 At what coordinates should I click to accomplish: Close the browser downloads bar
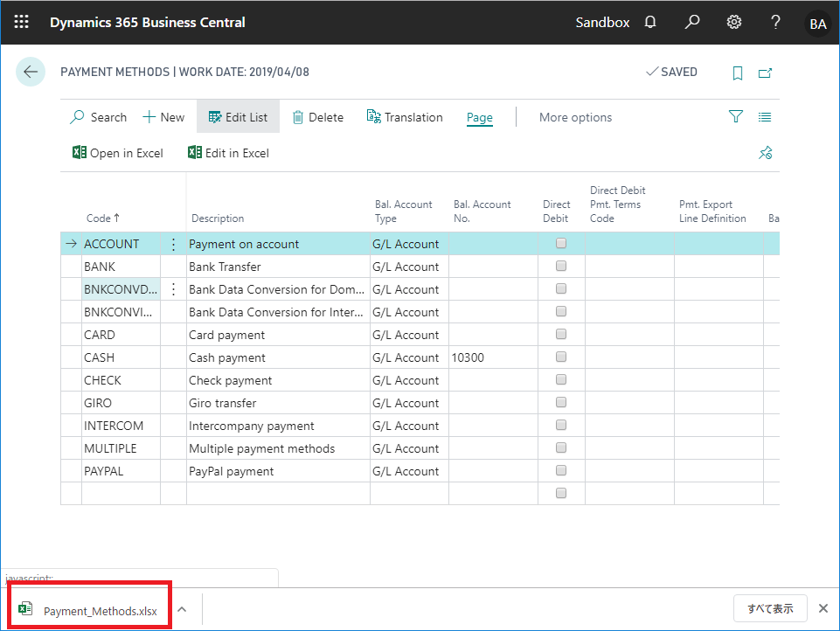coord(823,608)
